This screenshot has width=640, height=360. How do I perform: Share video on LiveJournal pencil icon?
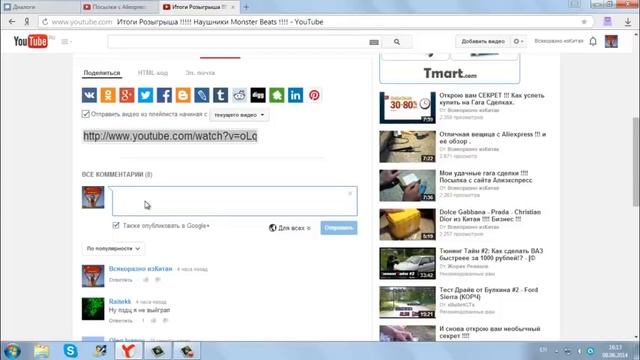(202, 96)
